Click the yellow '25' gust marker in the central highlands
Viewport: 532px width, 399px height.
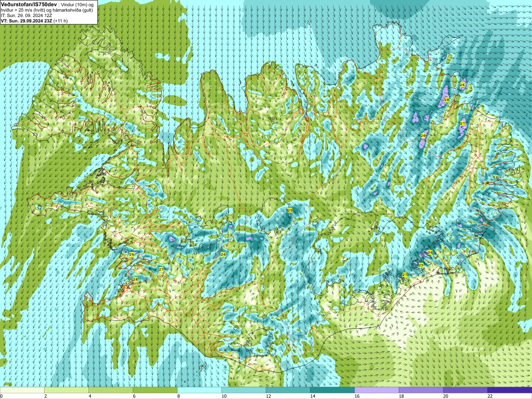290,211
